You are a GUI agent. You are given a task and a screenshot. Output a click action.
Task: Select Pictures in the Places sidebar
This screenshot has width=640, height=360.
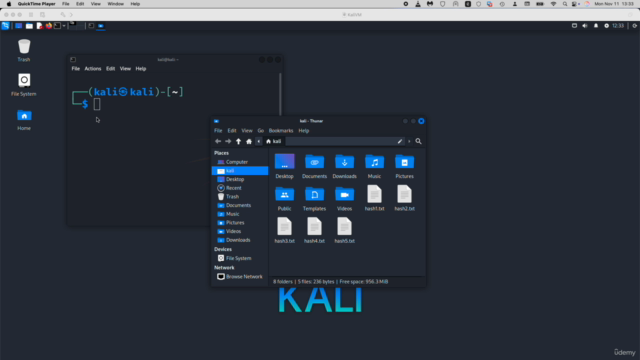tap(240, 223)
